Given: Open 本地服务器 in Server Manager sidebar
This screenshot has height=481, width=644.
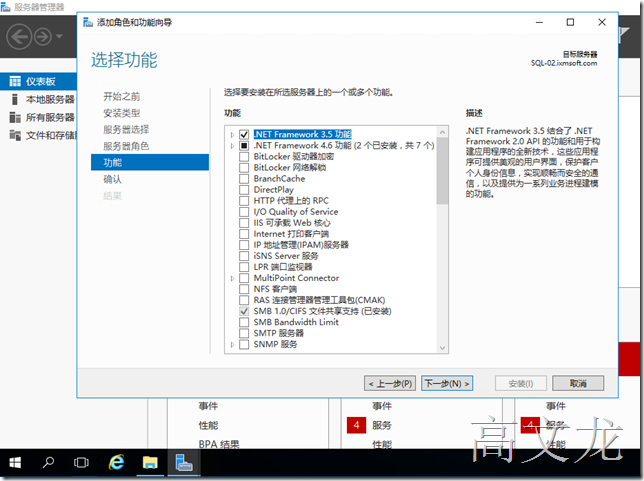Looking at the screenshot, I should [x=50, y=99].
